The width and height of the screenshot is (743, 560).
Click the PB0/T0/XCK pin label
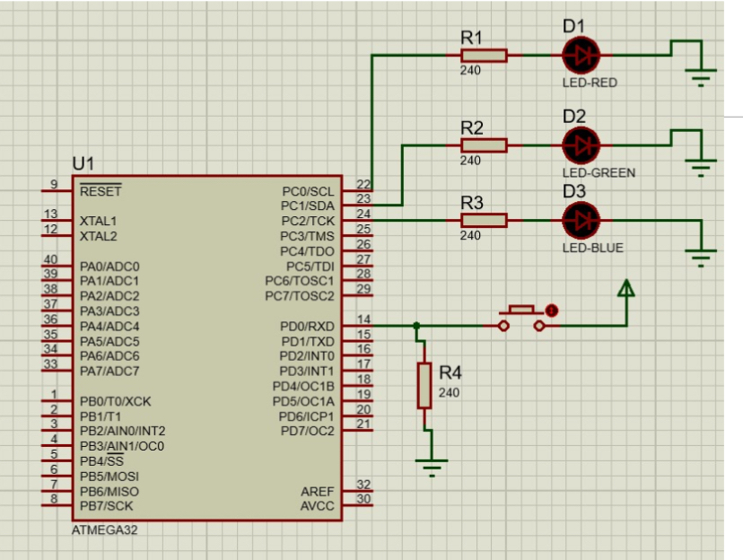tap(115, 402)
